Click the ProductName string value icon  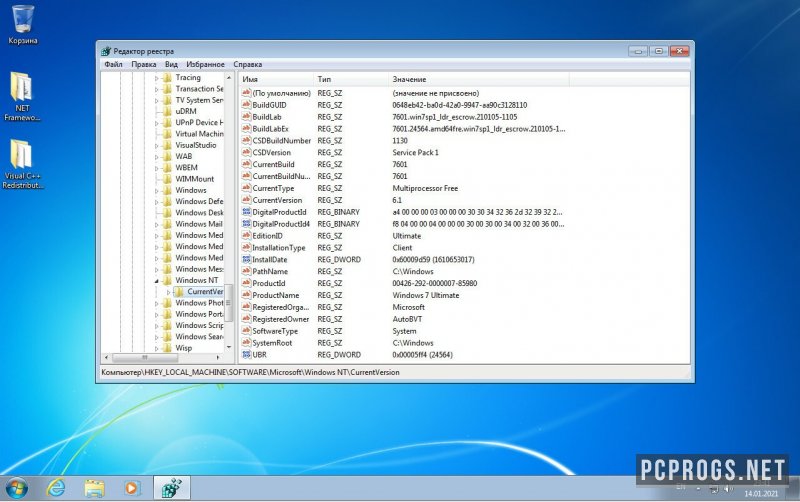point(246,295)
